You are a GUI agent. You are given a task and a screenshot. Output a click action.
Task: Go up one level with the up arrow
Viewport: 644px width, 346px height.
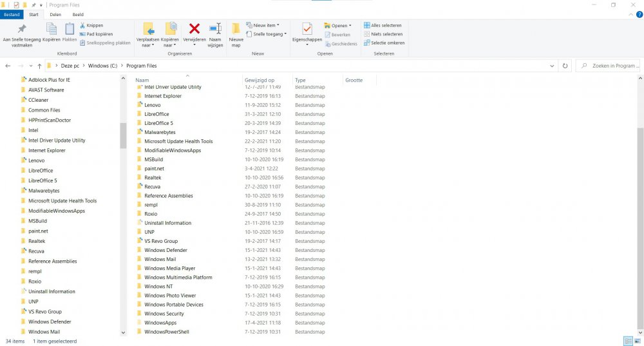(x=39, y=66)
